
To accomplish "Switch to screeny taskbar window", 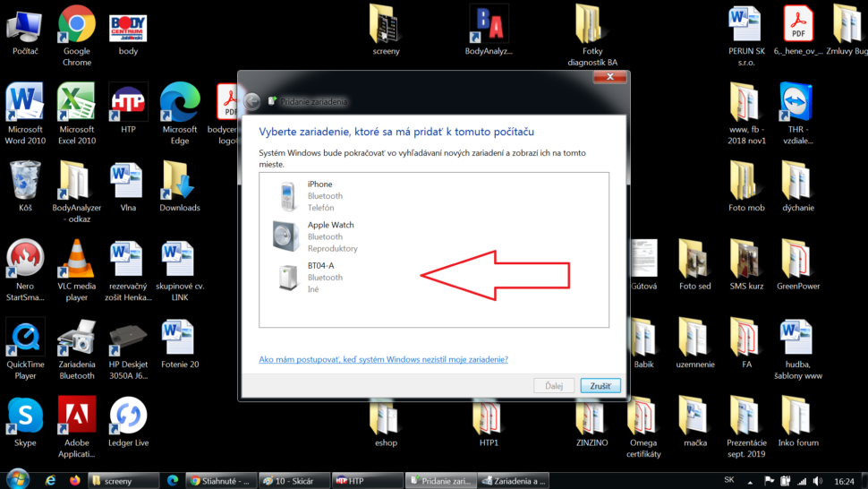I will tap(123, 481).
